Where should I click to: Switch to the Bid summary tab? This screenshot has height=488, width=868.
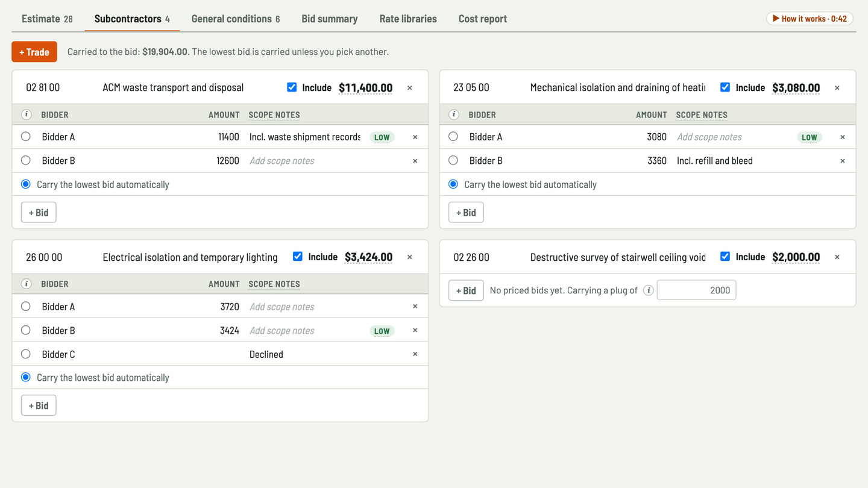pyautogui.click(x=330, y=19)
